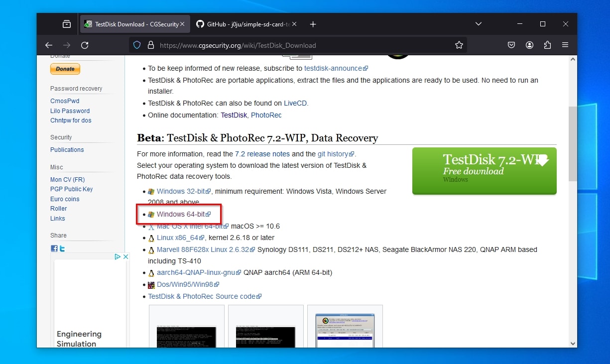The height and width of the screenshot is (364, 610).
Task: Open the Euro coins link
Action: pos(65,199)
